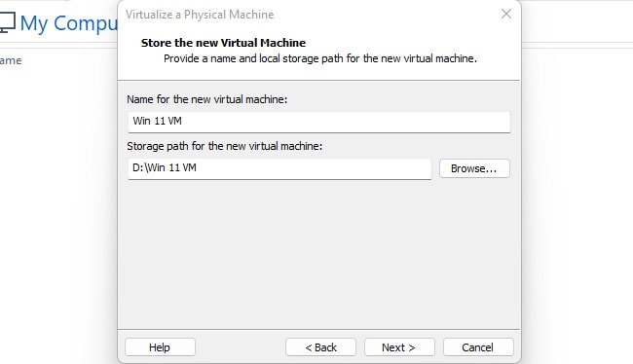The image size is (633, 364).
Task: Cancel the Virtualize a Physical Machine wizard
Action: point(478,347)
